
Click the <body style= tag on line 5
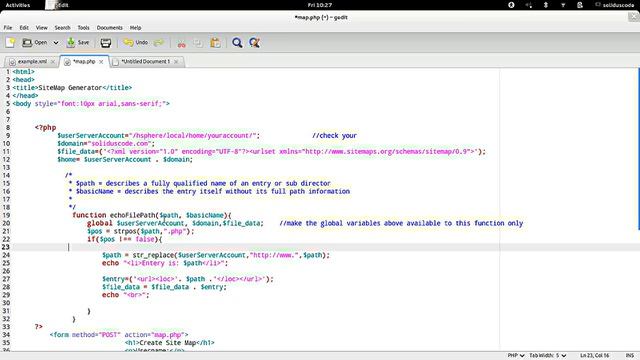click(91, 104)
